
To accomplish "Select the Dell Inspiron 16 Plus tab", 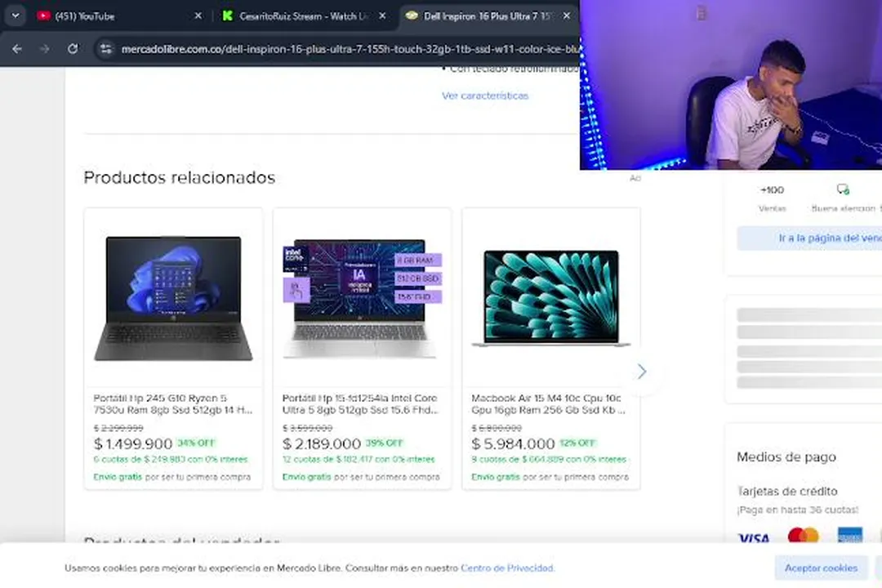I will click(488, 16).
